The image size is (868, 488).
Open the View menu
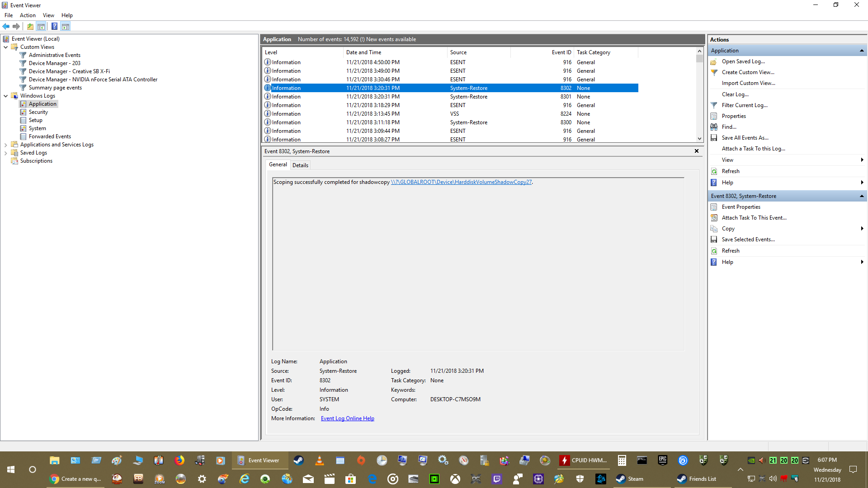[48, 15]
